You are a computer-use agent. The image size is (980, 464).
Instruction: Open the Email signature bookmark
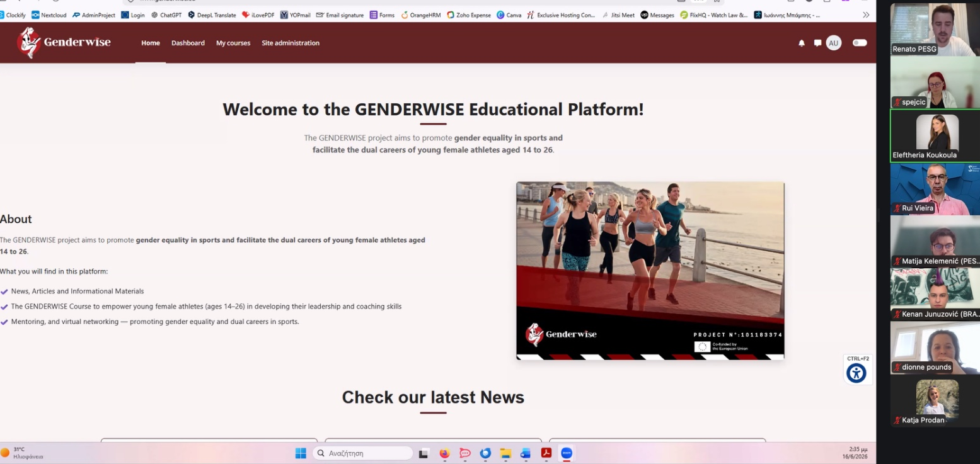(340, 15)
